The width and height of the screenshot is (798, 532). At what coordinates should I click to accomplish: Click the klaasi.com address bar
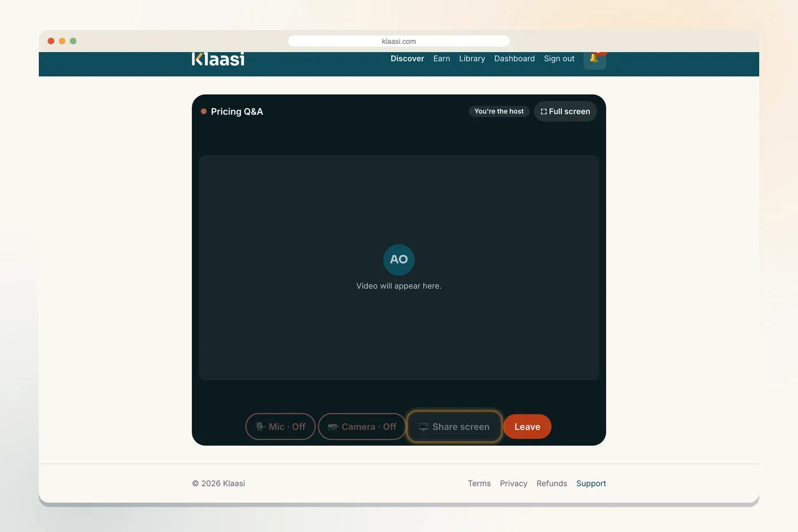coord(399,41)
